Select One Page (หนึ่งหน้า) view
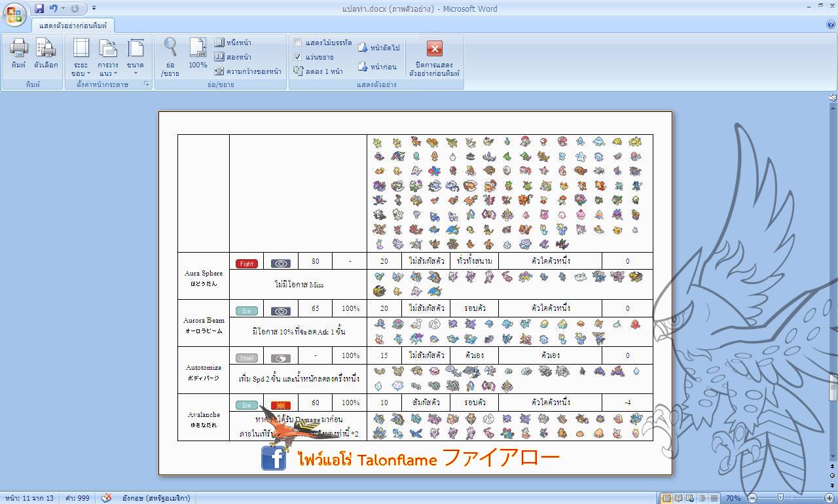Image resolution: width=838 pixels, height=504 pixels. click(233, 43)
